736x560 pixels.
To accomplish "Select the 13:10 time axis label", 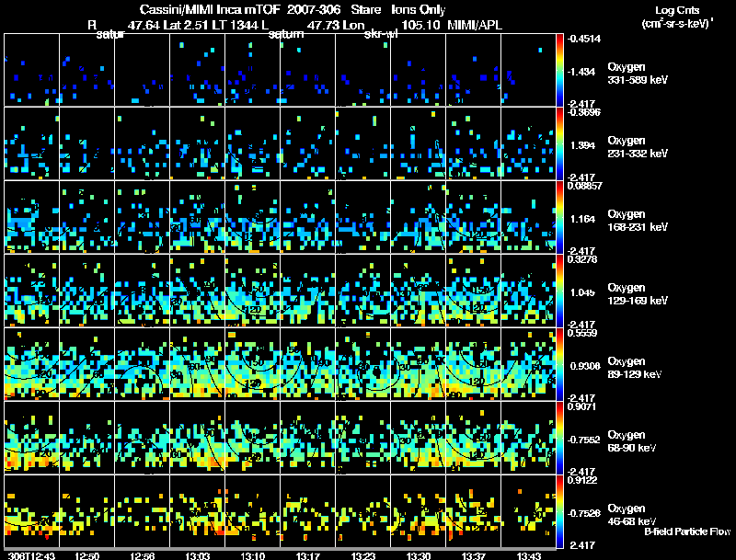I will [x=252, y=555].
